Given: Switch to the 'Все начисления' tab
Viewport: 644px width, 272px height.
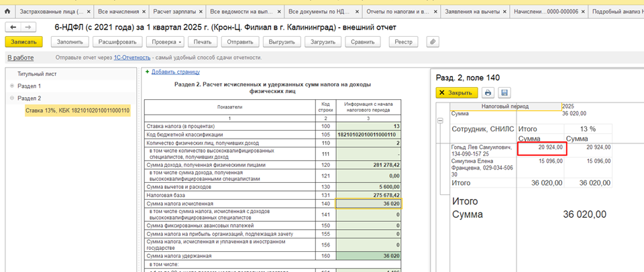Looking at the screenshot, I should [118, 12].
